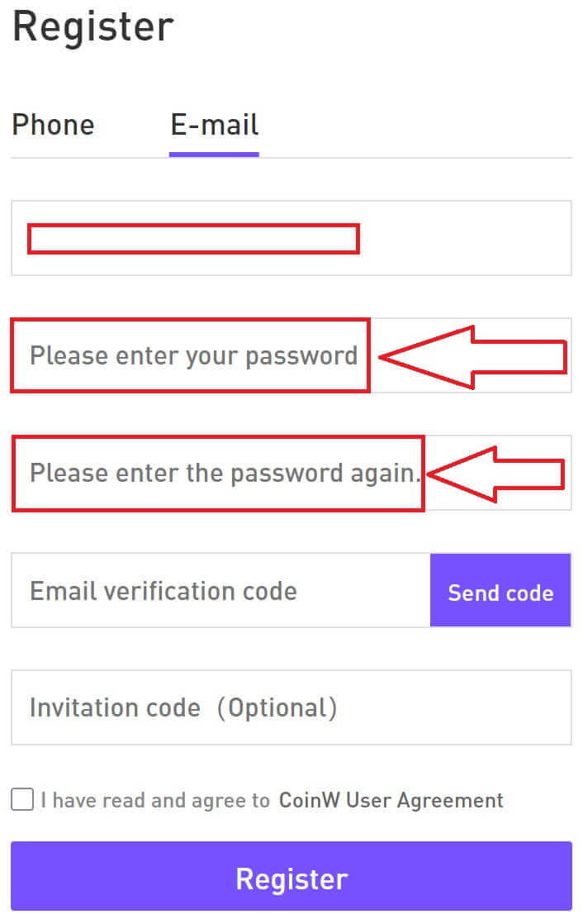Focus the redacted email address field
This screenshot has height=924, width=583.
pyautogui.click(x=291, y=238)
